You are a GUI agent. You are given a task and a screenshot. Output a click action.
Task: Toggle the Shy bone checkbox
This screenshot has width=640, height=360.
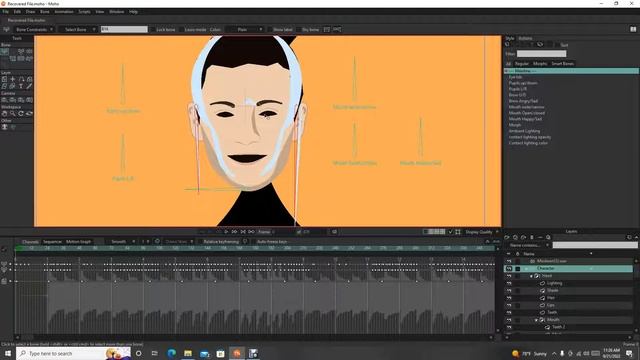click(299, 30)
